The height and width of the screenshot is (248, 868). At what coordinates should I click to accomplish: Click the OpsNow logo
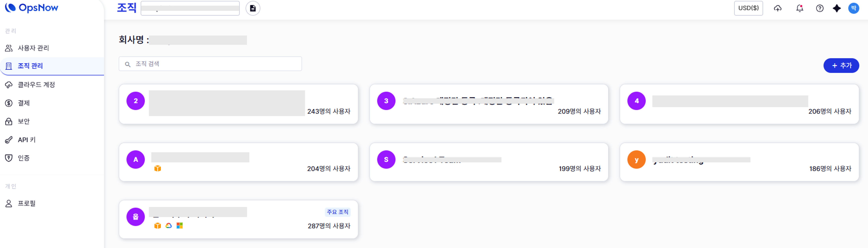tap(32, 8)
